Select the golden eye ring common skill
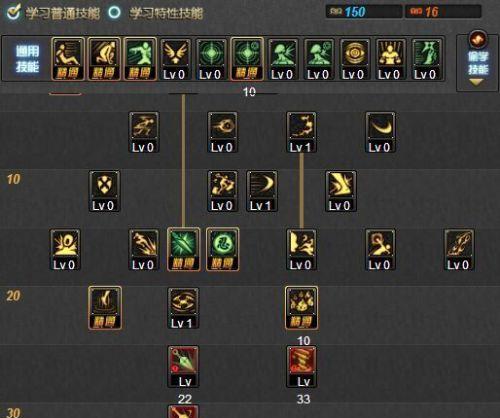Image resolution: width=500 pixels, height=418 pixels. (x=355, y=59)
